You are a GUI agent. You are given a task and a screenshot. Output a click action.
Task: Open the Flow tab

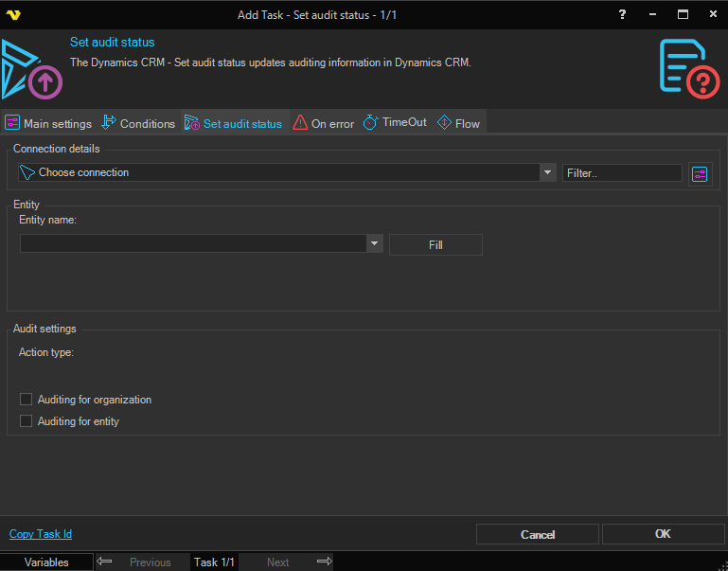[x=459, y=123]
